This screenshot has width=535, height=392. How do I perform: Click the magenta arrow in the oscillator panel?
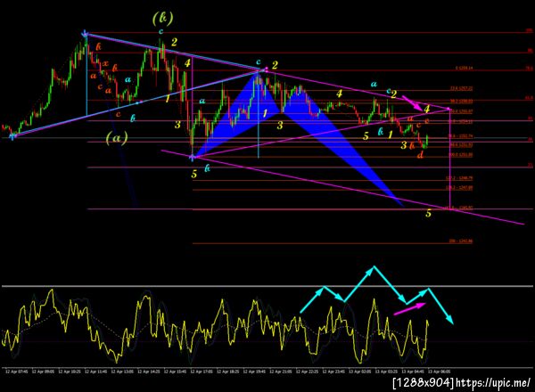pos(410,309)
